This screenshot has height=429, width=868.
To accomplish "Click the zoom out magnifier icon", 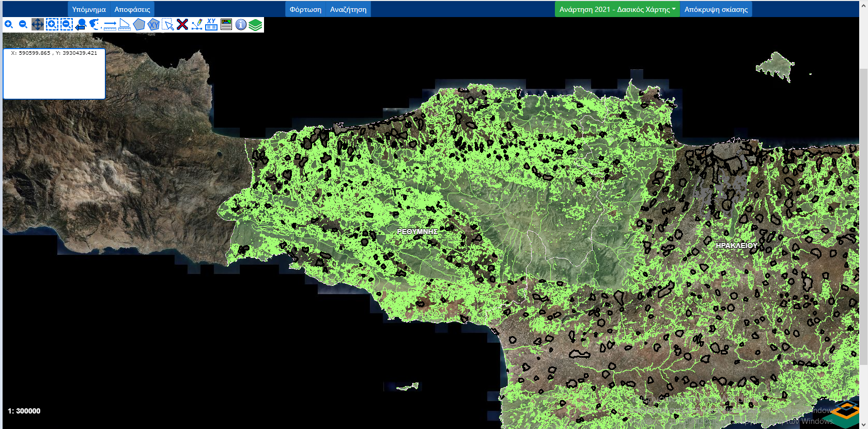I will [x=23, y=24].
